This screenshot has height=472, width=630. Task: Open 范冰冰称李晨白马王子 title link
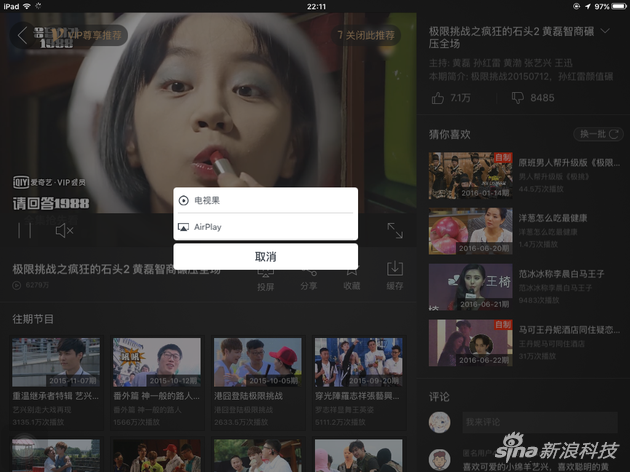pyautogui.click(x=561, y=274)
